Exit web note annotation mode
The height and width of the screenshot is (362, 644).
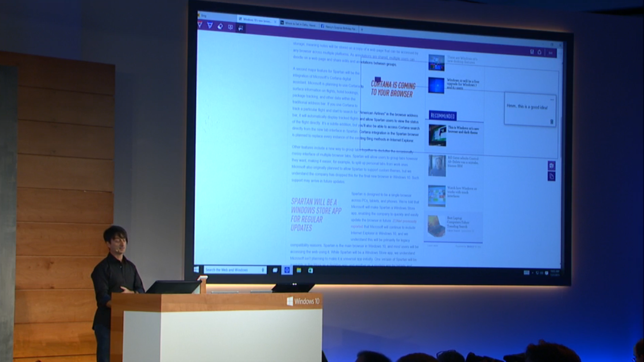pos(550,53)
